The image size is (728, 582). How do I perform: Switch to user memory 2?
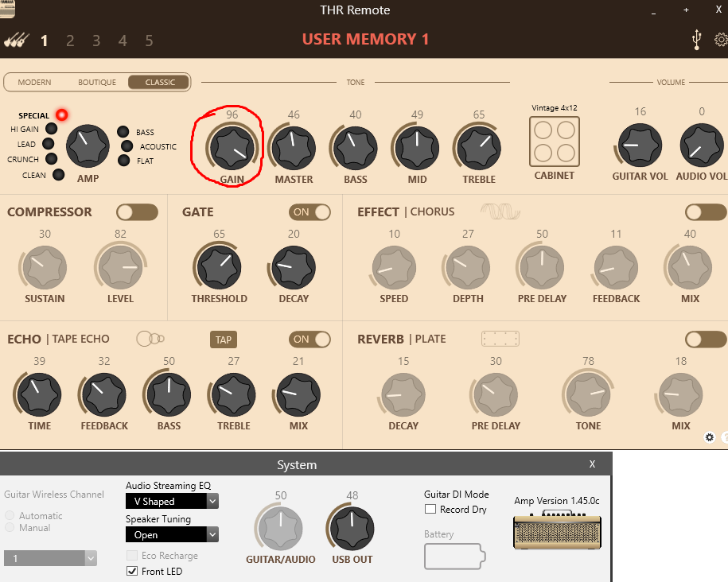[70, 41]
